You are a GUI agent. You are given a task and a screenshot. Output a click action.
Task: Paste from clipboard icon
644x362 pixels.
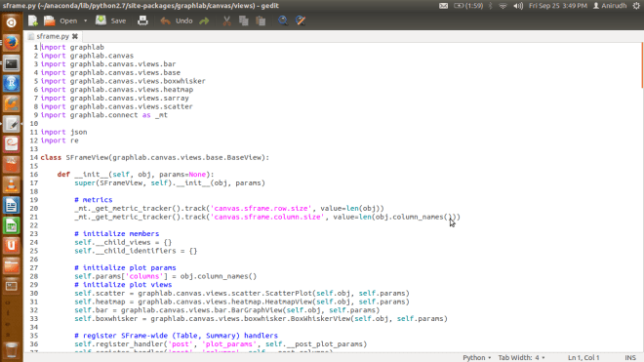click(x=261, y=20)
